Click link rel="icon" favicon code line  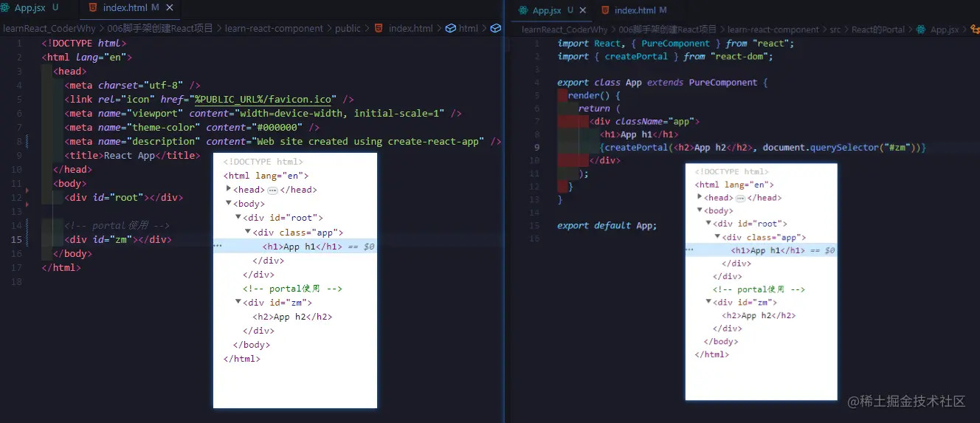pos(209,99)
